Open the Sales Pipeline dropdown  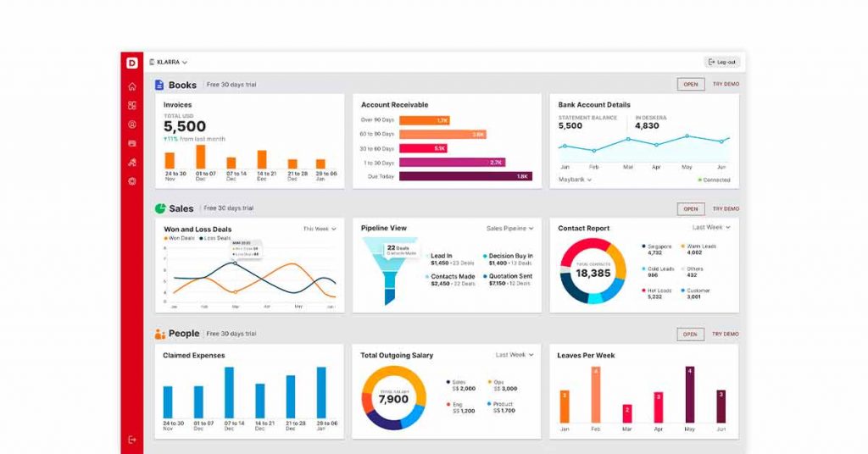click(509, 228)
